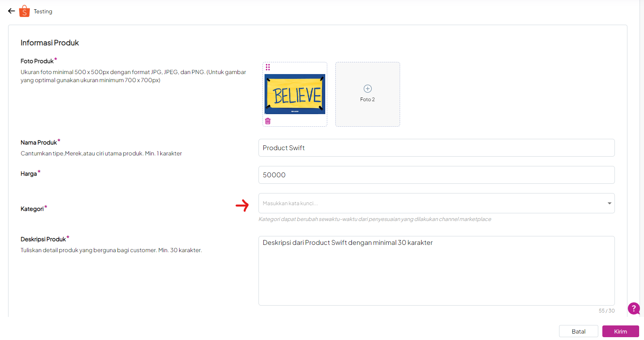Click the back arrow icon

click(11, 11)
